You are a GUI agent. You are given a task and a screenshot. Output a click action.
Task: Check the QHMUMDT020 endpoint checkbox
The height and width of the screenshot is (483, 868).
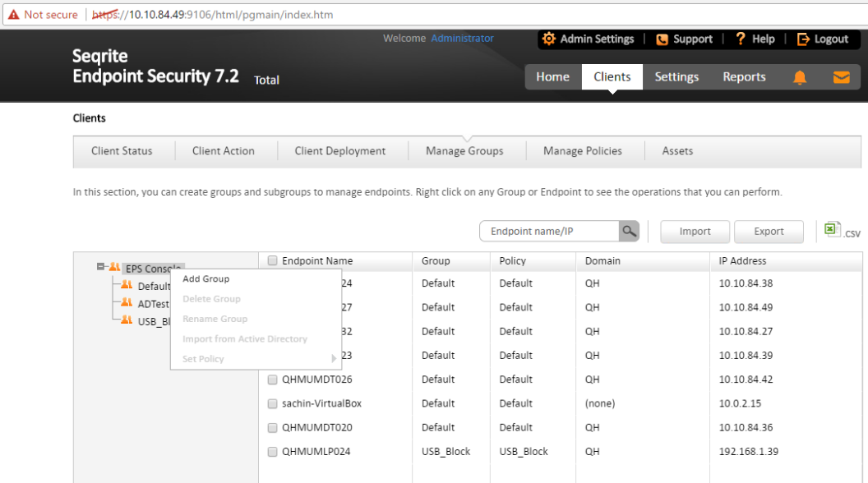tap(272, 428)
